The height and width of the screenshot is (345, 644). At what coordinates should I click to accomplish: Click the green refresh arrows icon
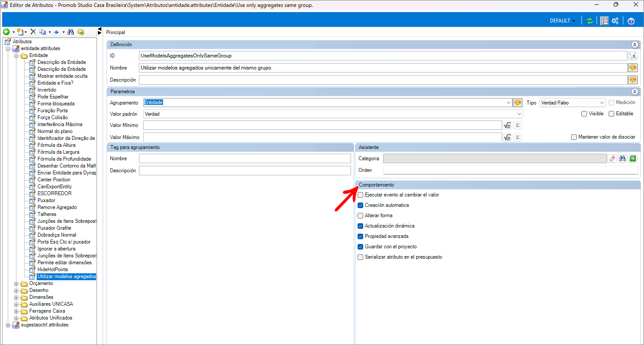coord(590,21)
